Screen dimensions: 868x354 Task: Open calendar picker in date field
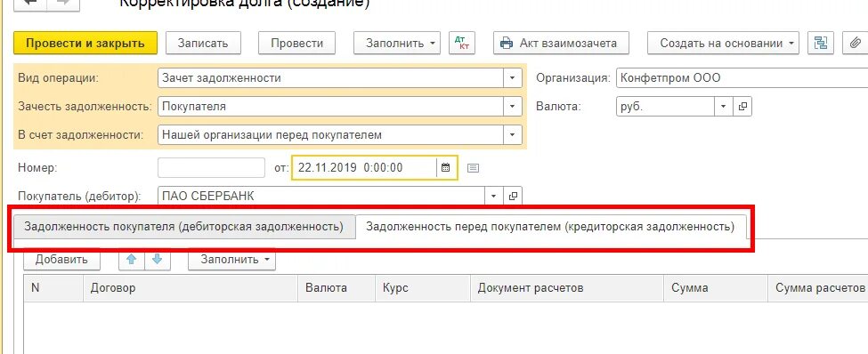pos(446,167)
